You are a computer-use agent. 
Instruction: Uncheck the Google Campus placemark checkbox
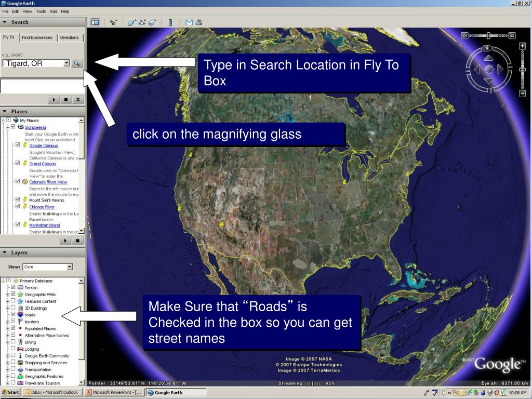tap(18, 145)
